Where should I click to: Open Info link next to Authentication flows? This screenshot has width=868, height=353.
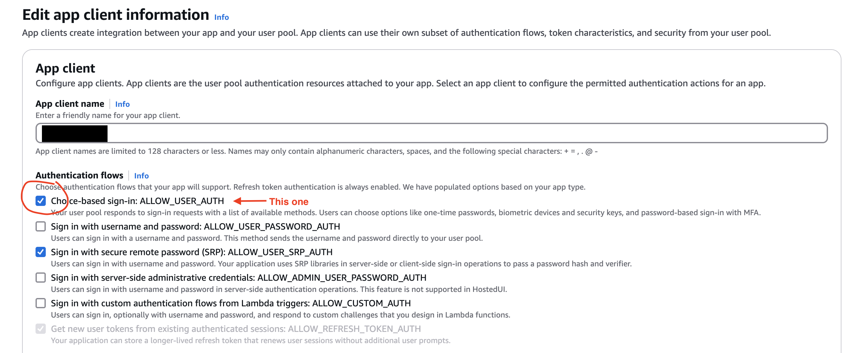point(141,176)
